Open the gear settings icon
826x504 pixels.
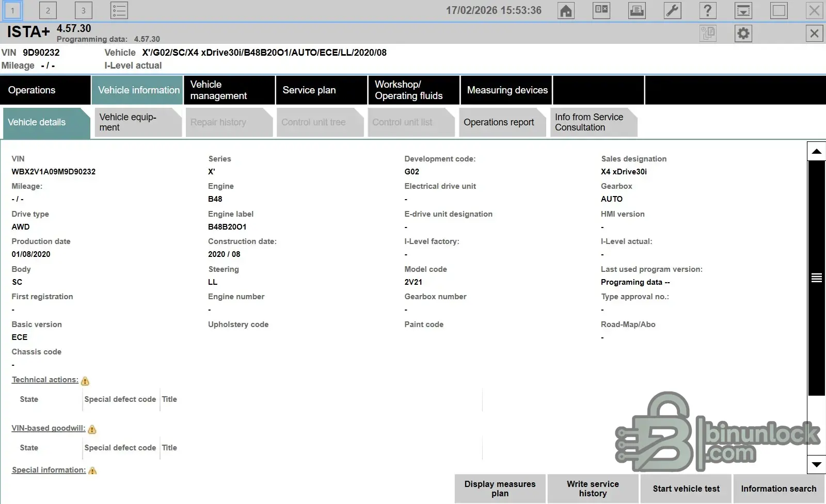point(743,34)
